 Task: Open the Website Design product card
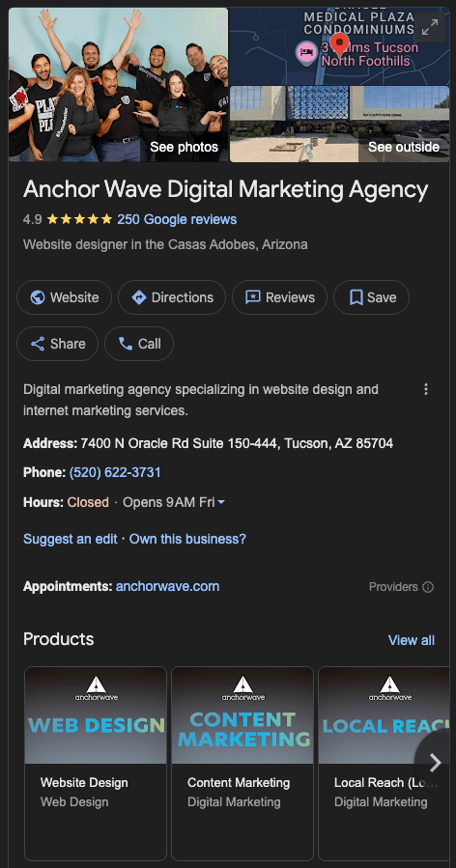[x=96, y=763]
